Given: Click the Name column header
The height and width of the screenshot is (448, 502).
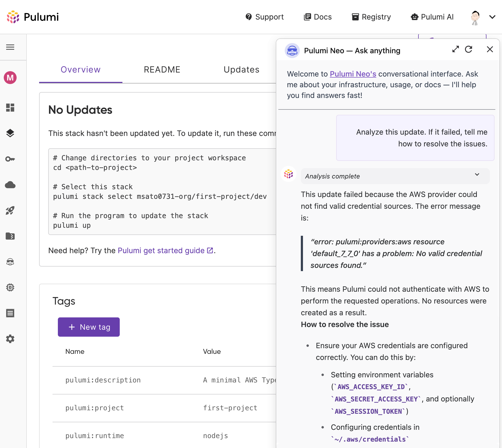Looking at the screenshot, I should [x=75, y=351].
